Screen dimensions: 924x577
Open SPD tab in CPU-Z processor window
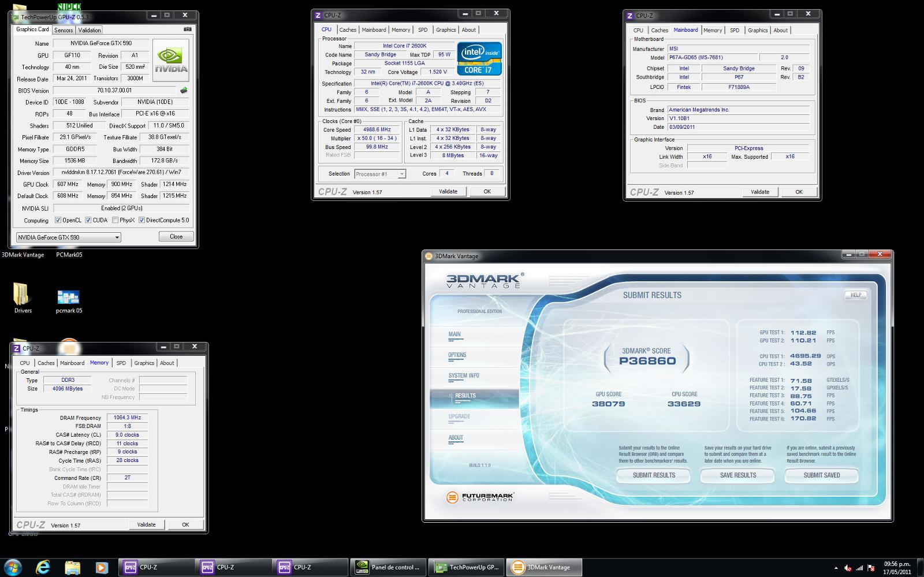423,29
